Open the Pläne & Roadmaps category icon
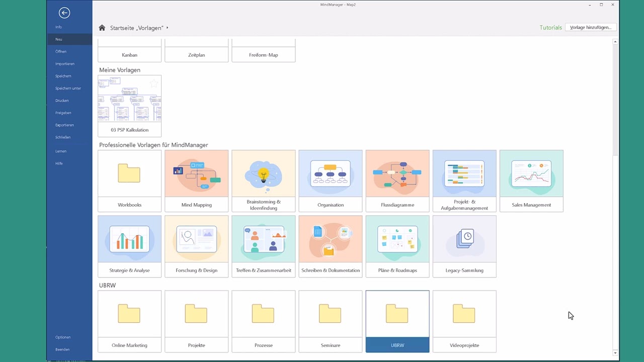The height and width of the screenshot is (362, 644). pyautogui.click(x=397, y=239)
